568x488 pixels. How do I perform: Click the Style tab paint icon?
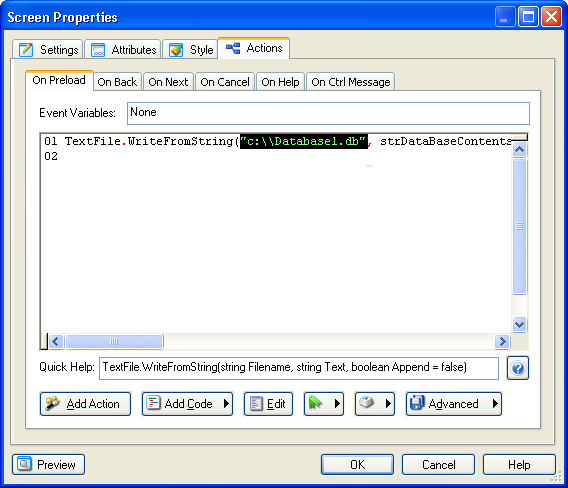176,50
